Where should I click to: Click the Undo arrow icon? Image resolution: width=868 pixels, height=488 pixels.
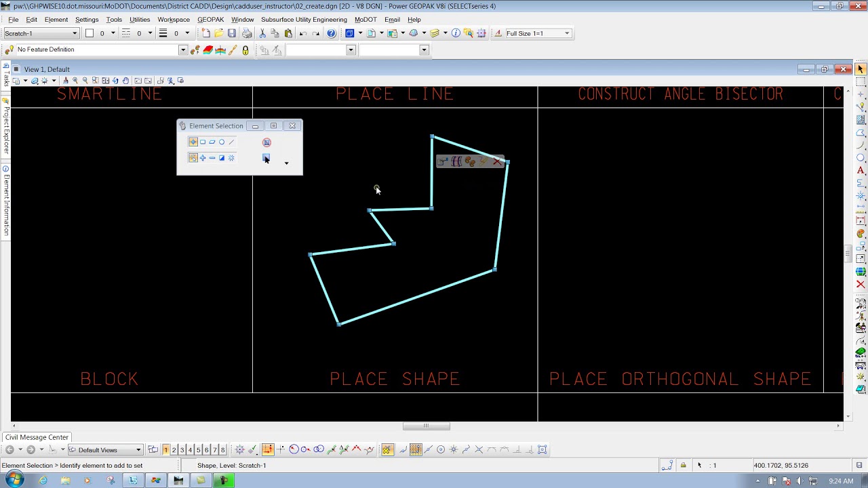point(303,33)
